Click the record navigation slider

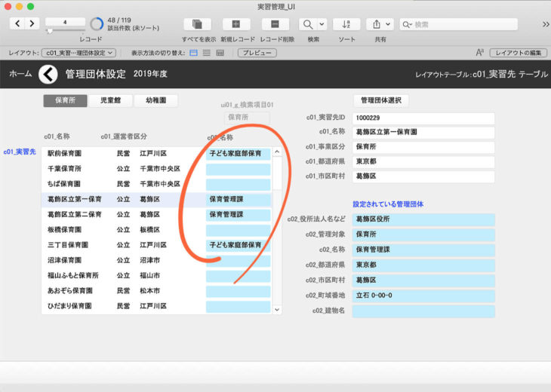pos(51,31)
